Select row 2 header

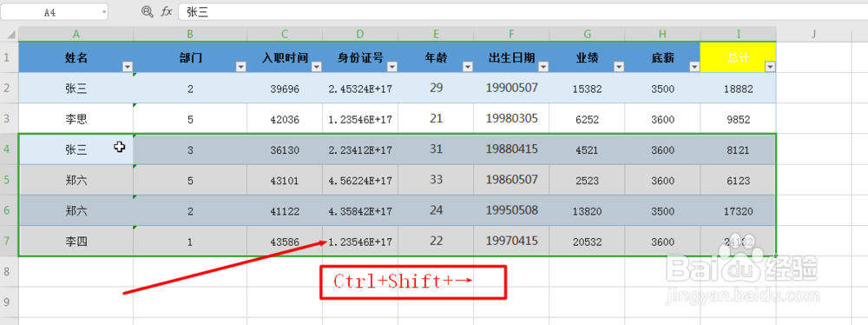9,88
